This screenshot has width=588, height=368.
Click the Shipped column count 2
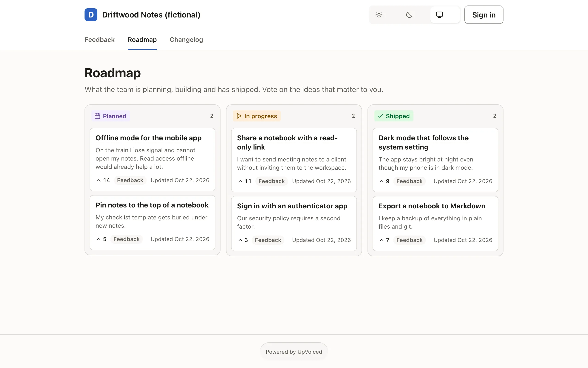495,116
